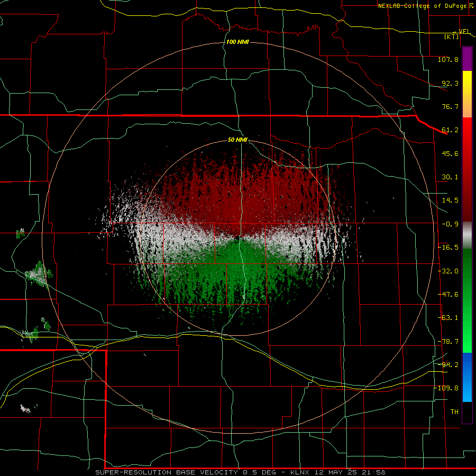Viewport: 476px width, 476px height.
Task: Click the 50 NMI range ring label
Action: click(x=237, y=140)
